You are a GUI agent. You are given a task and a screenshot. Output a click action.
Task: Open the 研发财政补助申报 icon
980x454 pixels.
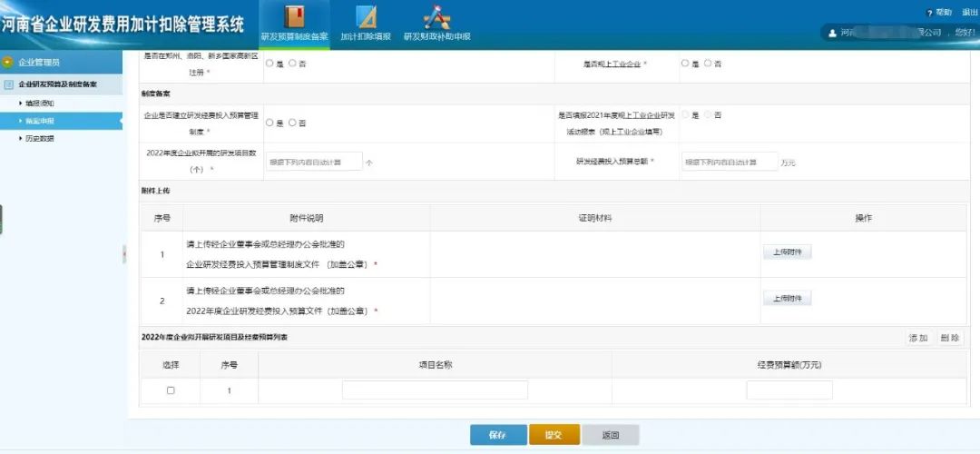(436, 17)
